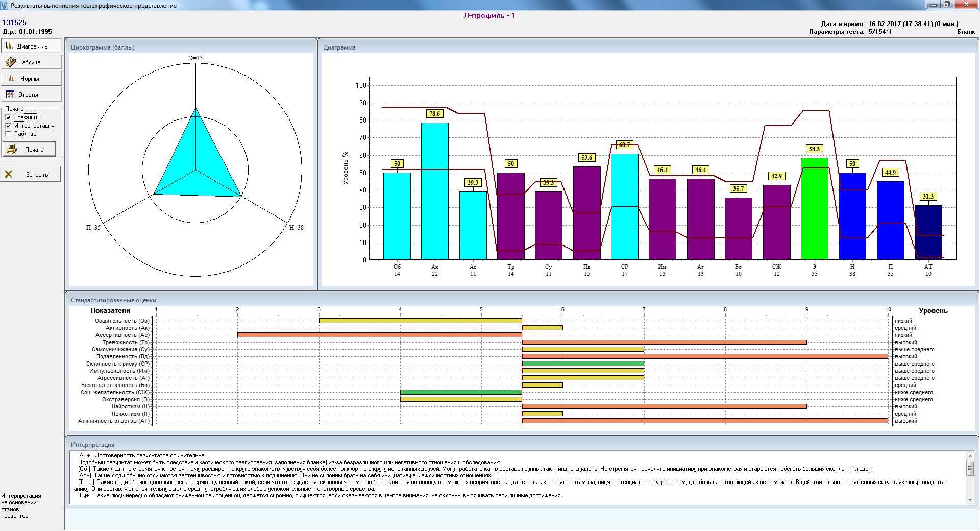The width and height of the screenshot is (980, 531).
Task: Disable the Интерпретация print checkbox
Action: click(8, 126)
